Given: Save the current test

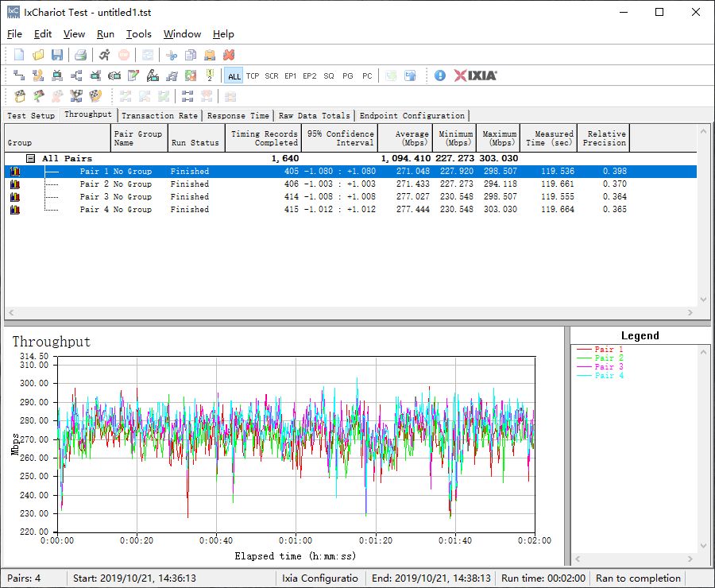Looking at the screenshot, I should 57,55.
